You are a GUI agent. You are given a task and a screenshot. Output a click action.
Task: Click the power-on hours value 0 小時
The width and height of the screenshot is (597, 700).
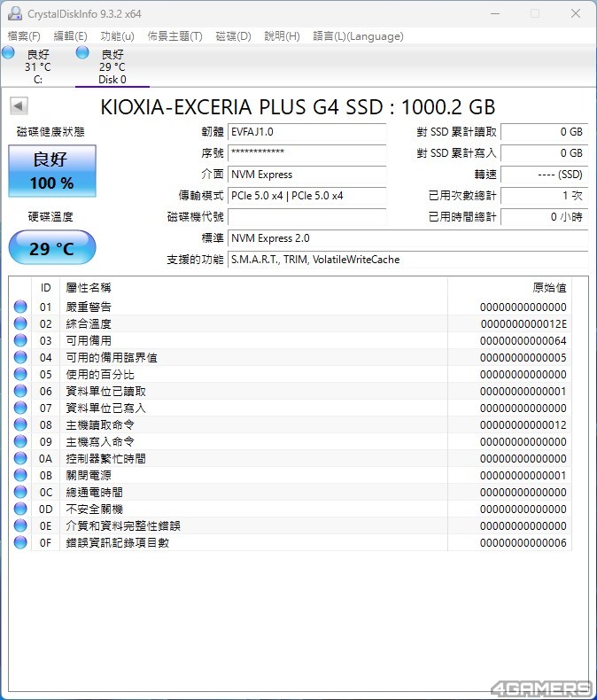[x=545, y=217]
